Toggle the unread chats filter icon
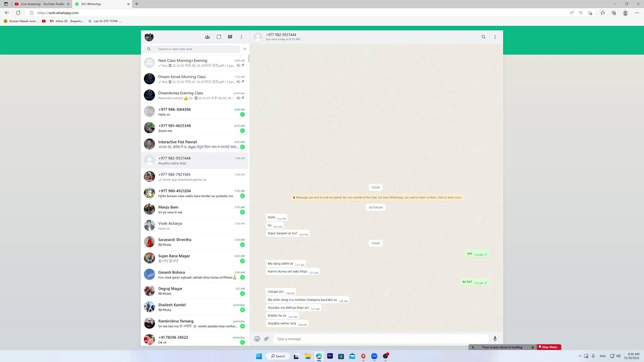Viewport: 644px width, 362px height. 245,49
